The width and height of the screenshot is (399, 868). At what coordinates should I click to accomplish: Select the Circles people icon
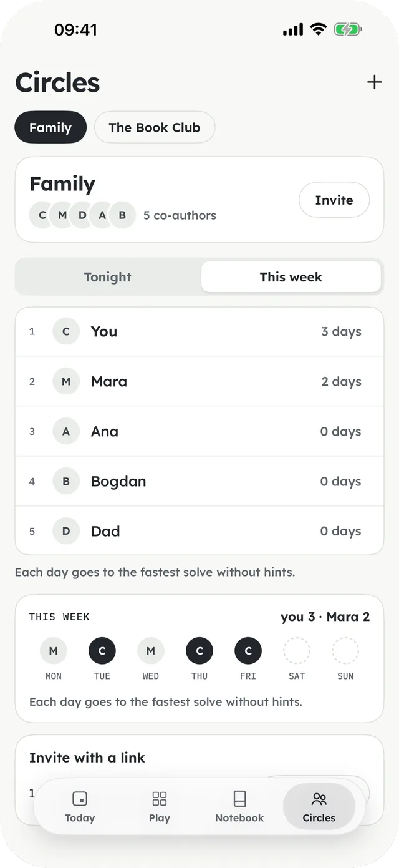(319, 799)
